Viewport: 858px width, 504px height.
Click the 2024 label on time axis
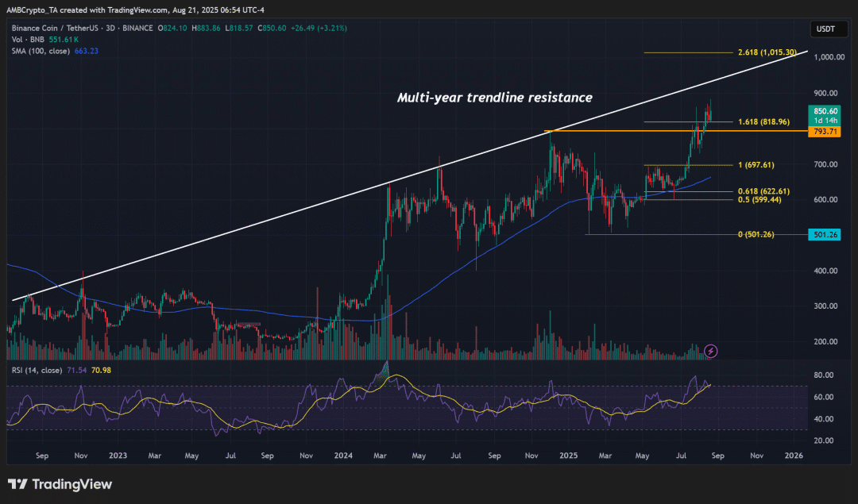(x=343, y=456)
